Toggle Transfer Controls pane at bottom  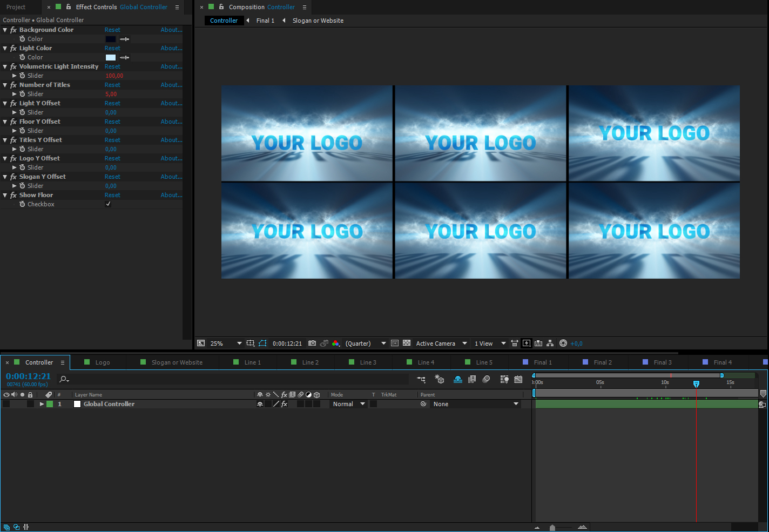pos(16,527)
